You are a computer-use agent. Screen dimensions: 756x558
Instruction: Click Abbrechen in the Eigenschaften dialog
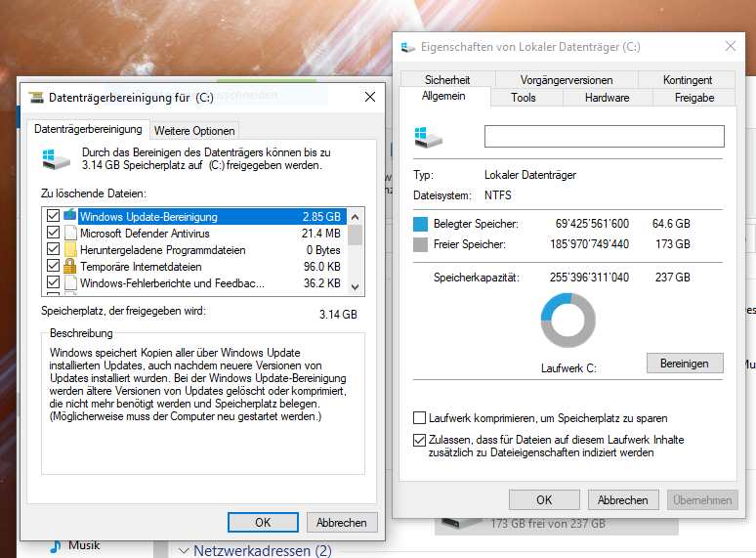coord(623,500)
